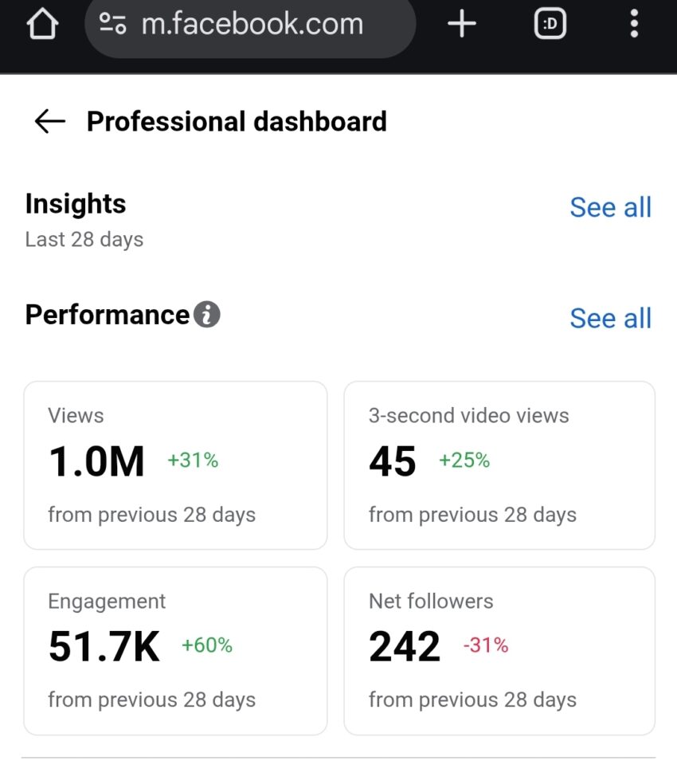This screenshot has height=784, width=677.
Task: Tap the Last 28 days label
Action: coord(84,239)
